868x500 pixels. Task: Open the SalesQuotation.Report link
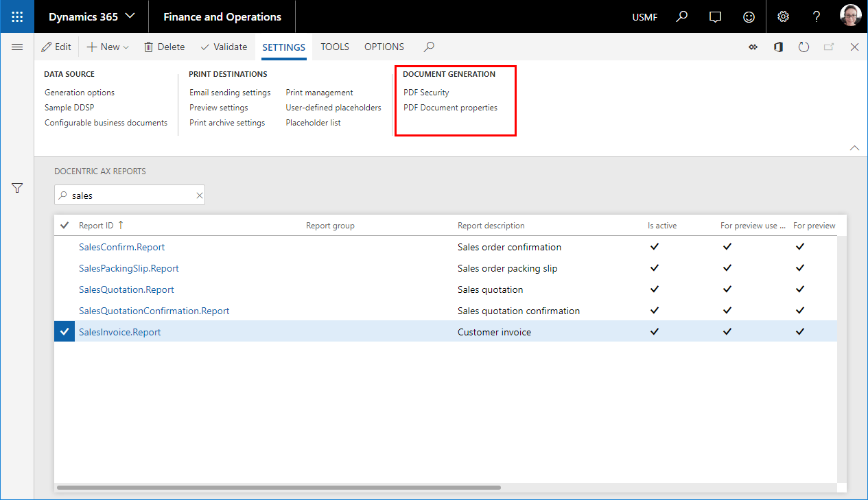[x=126, y=289]
